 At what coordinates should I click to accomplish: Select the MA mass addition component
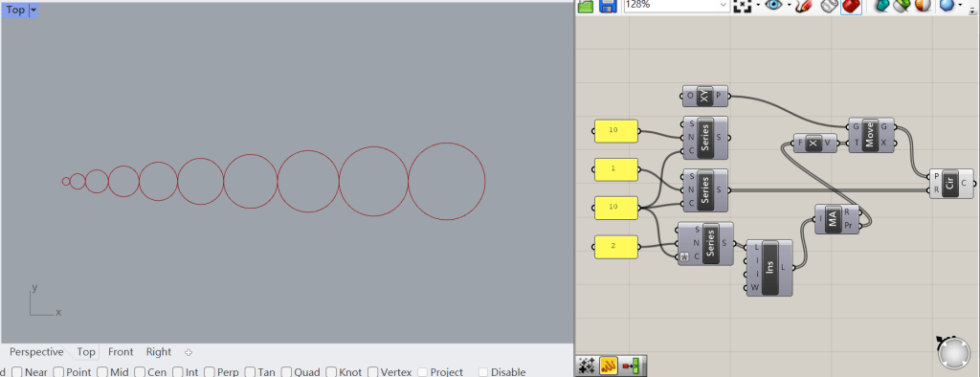pos(837,219)
